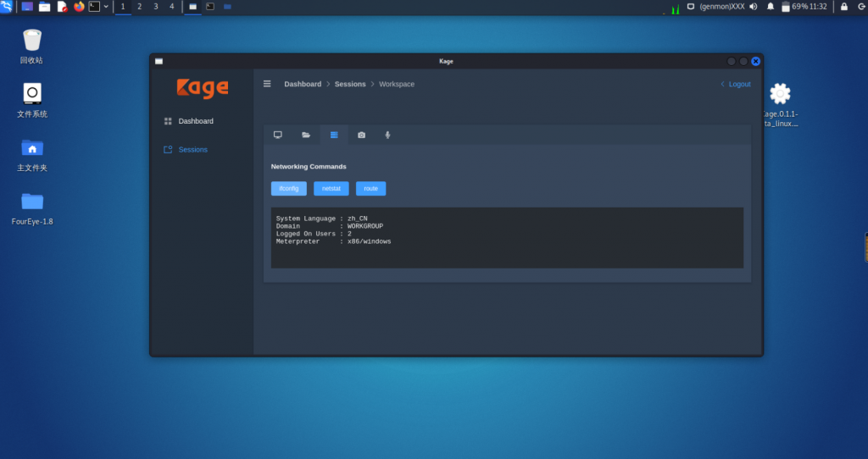Launch the text editor from panel

[62, 7]
